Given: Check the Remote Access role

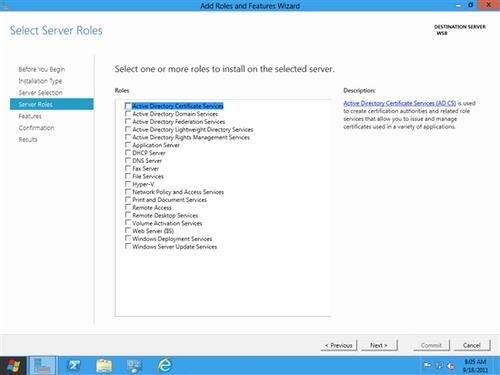Looking at the screenshot, I should 128,207.
